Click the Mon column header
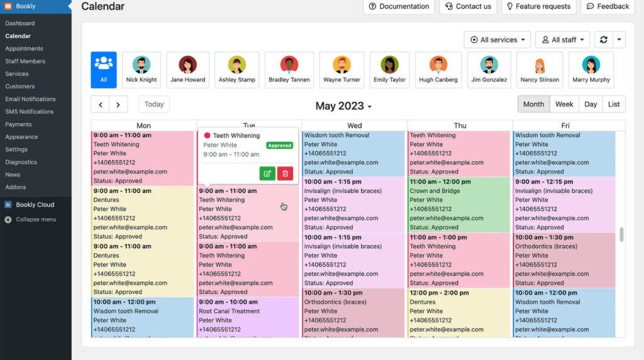This screenshot has height=360, width=644. coord(143,125)
